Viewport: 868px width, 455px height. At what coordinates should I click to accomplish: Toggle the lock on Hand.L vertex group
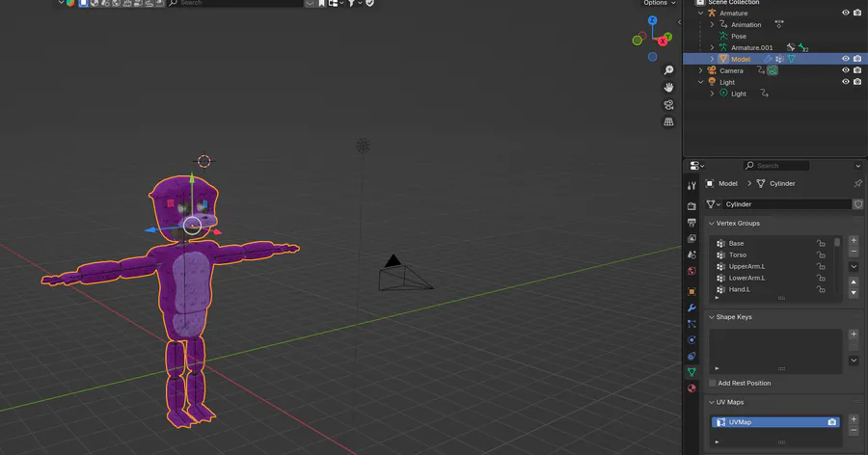[821, 289]
